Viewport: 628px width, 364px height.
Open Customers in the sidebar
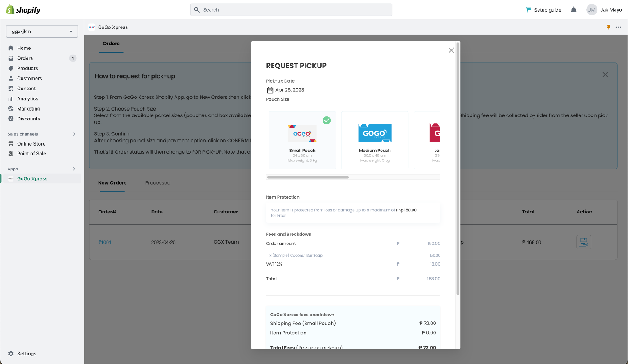tap(29, 78)
